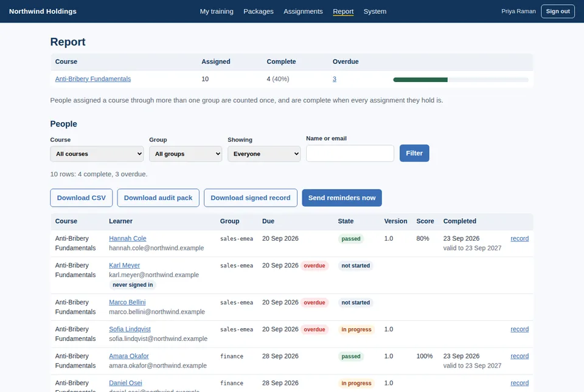Click Download CSV button
The width and height of the screenshot is (584, 392).
click(x=81, y=198)
